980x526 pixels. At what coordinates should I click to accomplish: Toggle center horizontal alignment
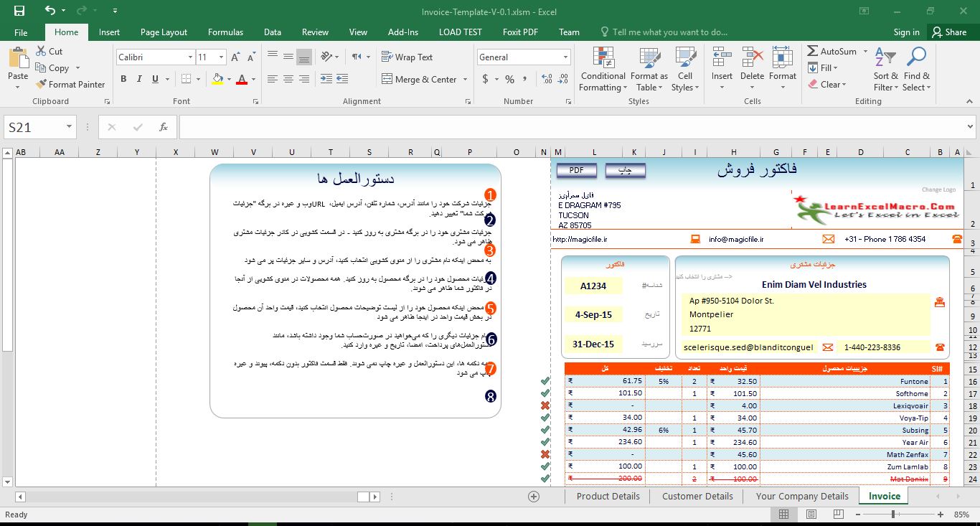(x=288, y=79)
